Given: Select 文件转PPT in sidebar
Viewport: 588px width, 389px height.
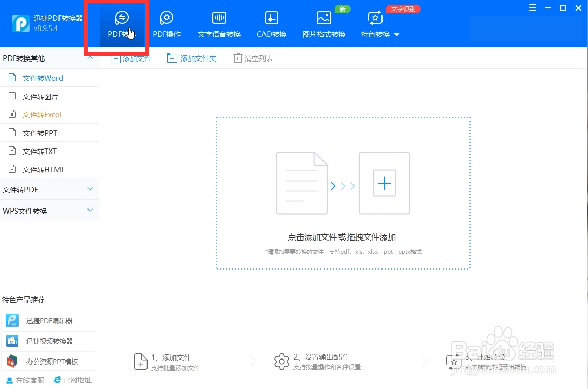Looking at the screenshot, I should 50,133.
